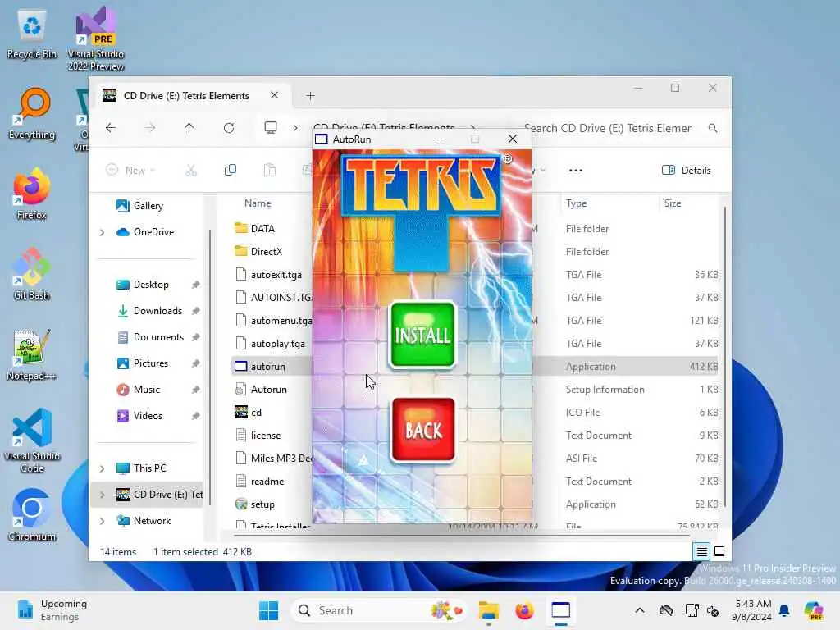This screenshot has width=840, height=630.
Task: Click the file list vertical scrollbar
Action: (725, 356)
